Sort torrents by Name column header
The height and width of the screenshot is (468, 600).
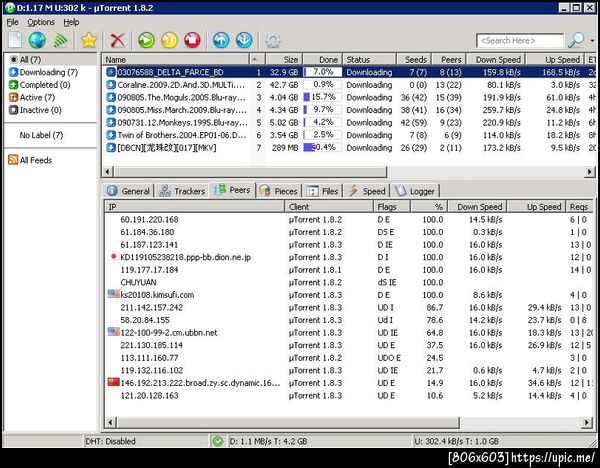(x=175, y=59)
